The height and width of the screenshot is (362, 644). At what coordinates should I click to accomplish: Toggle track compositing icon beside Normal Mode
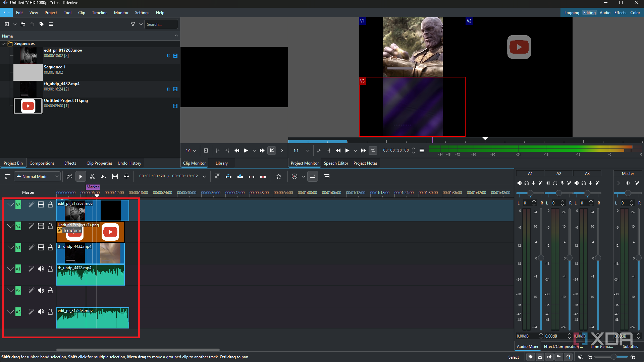click(x=8, y=176)
